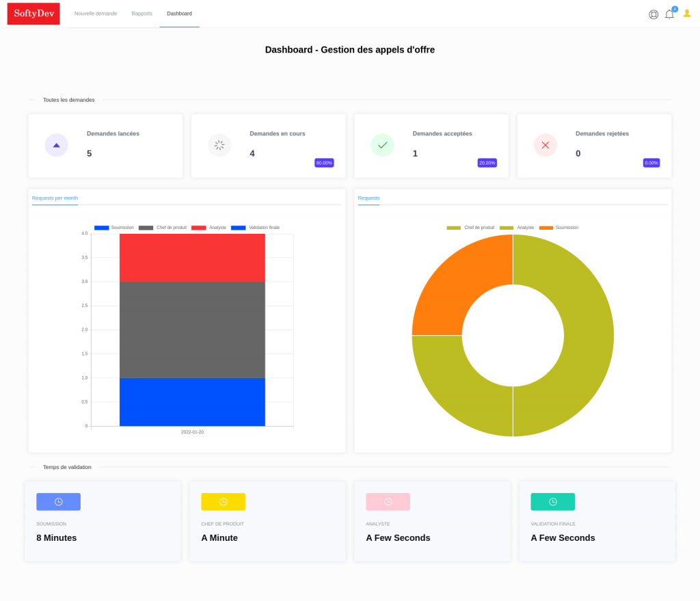Viewport: 700px width, 601px height.
Task: Open the help lifebuoy icon
Action: coord(653,14)
